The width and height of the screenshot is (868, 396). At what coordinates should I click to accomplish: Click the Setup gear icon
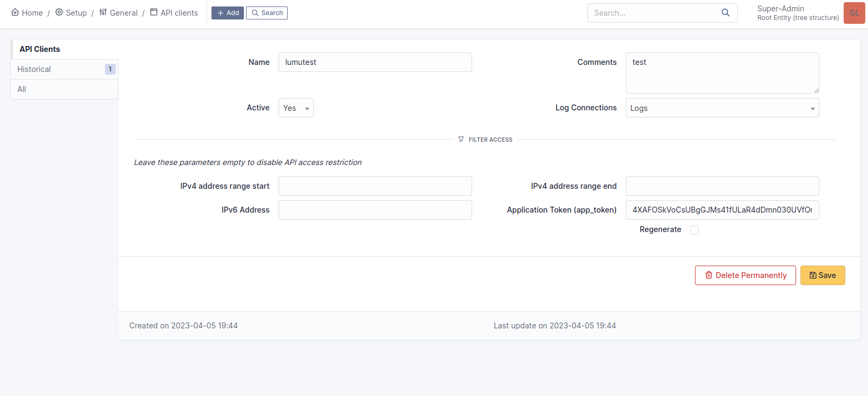(59, 12)
